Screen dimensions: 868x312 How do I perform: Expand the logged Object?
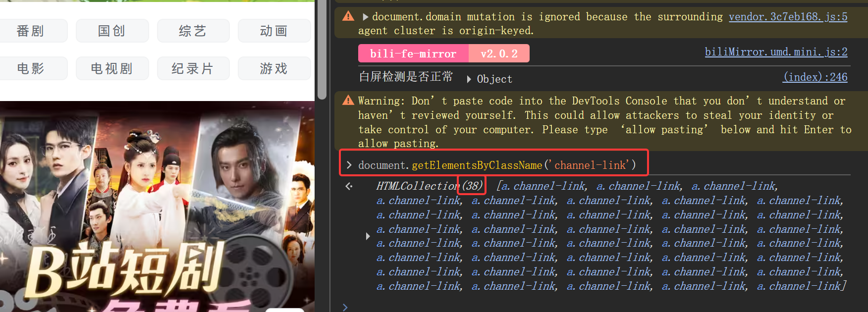(x=469, y=79)
